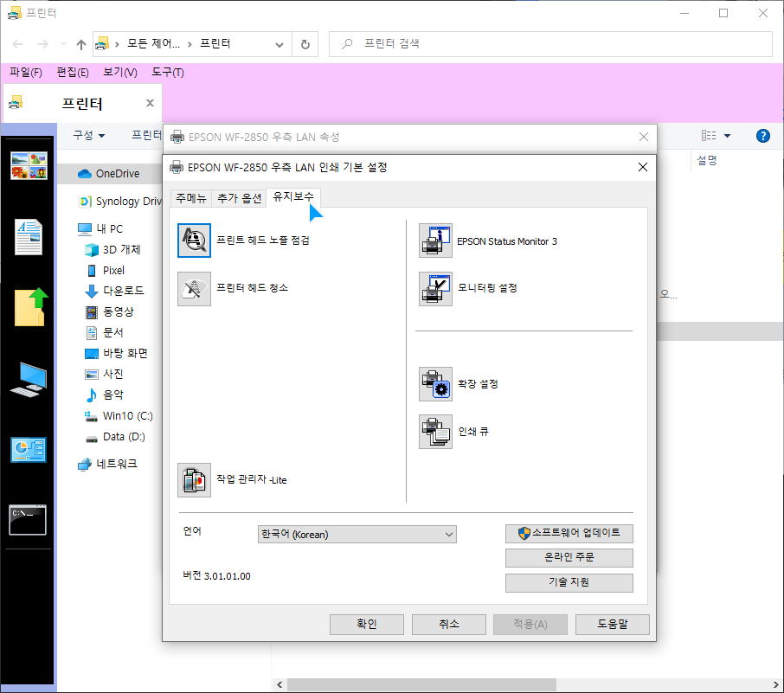Select Pixel device in navigation pane
The width and height of the screenshot is (784, 693).
coord(106,271)
